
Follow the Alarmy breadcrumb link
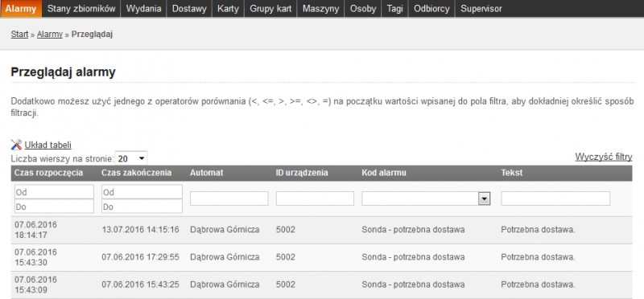50,35
